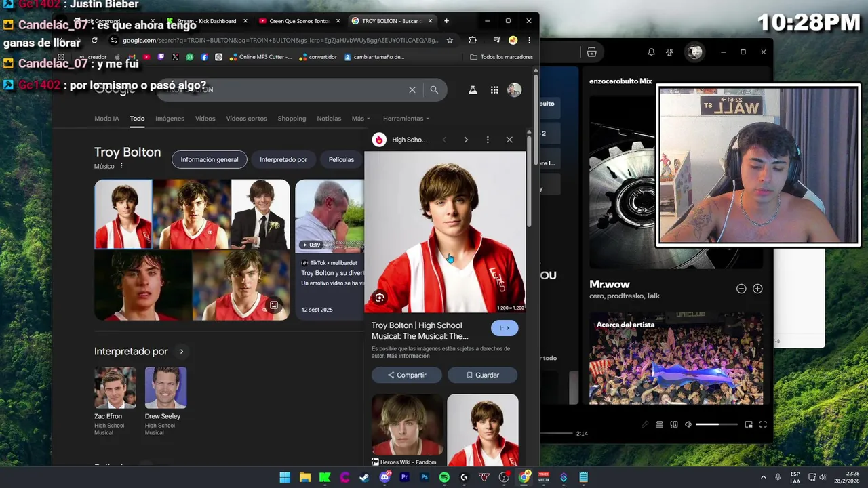The height and width of the screenshot is (488, 868).
Task: Open a new Chrome tab
Action: [446, 21]
